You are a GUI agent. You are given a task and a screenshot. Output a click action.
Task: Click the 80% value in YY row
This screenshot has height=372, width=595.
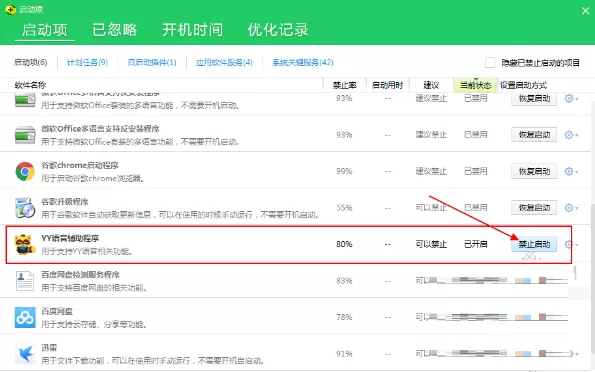coord(344,244)
